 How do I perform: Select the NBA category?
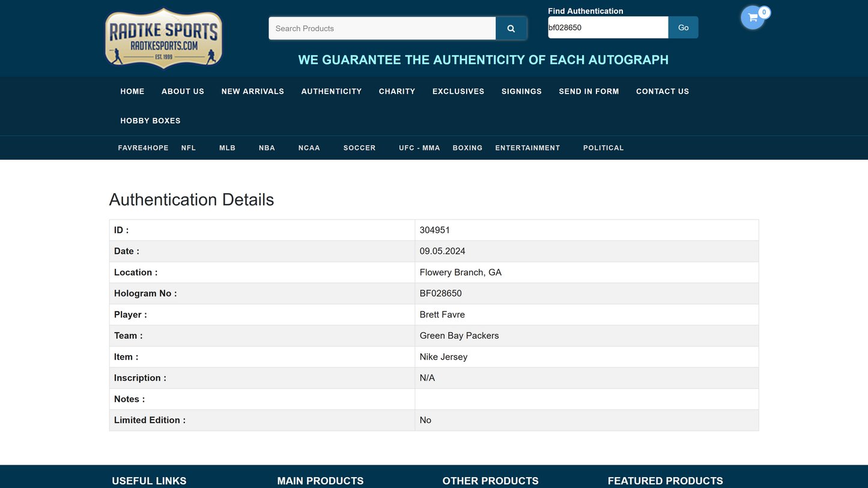[267, 148]
